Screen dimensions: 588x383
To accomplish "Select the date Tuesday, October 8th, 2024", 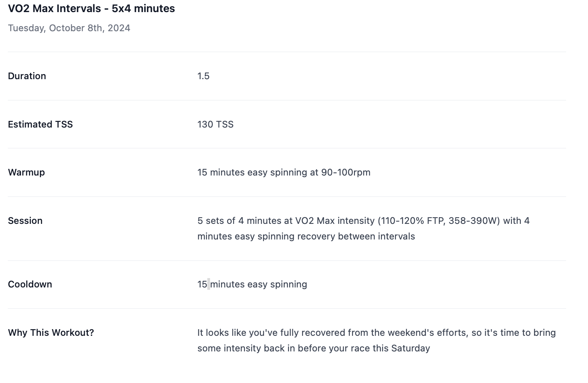I will coord(69,28).
